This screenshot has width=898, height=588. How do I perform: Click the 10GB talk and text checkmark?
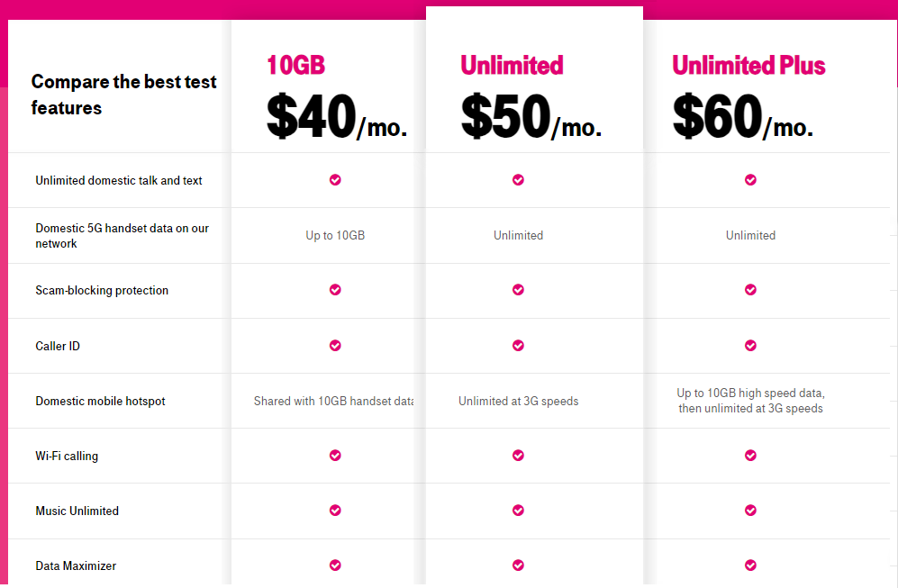(335, 180)
